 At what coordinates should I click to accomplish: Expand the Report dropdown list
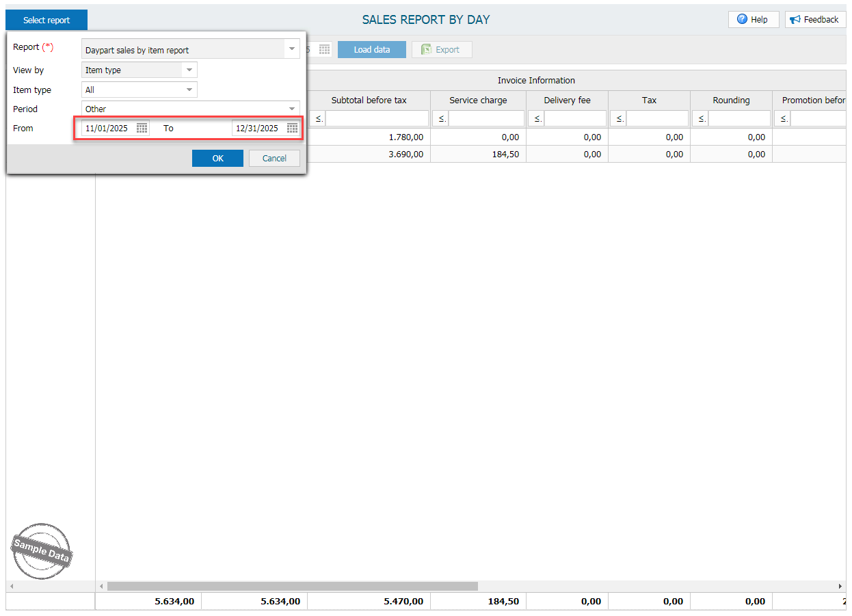pos(292,49)
